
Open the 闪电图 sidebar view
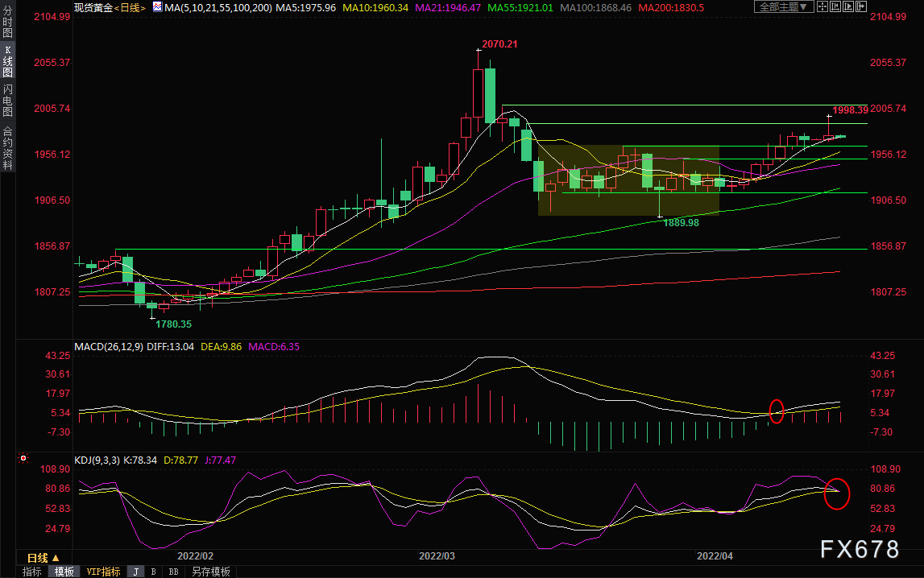click(8, 100)
